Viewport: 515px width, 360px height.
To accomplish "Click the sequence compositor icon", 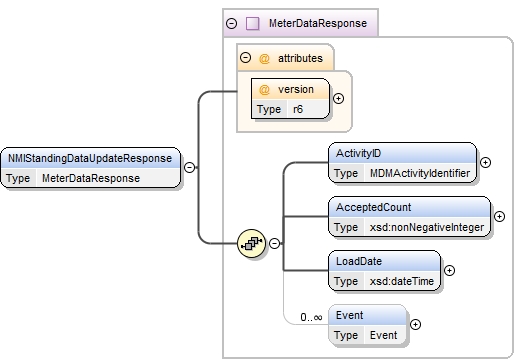I will tap(251, 243).
